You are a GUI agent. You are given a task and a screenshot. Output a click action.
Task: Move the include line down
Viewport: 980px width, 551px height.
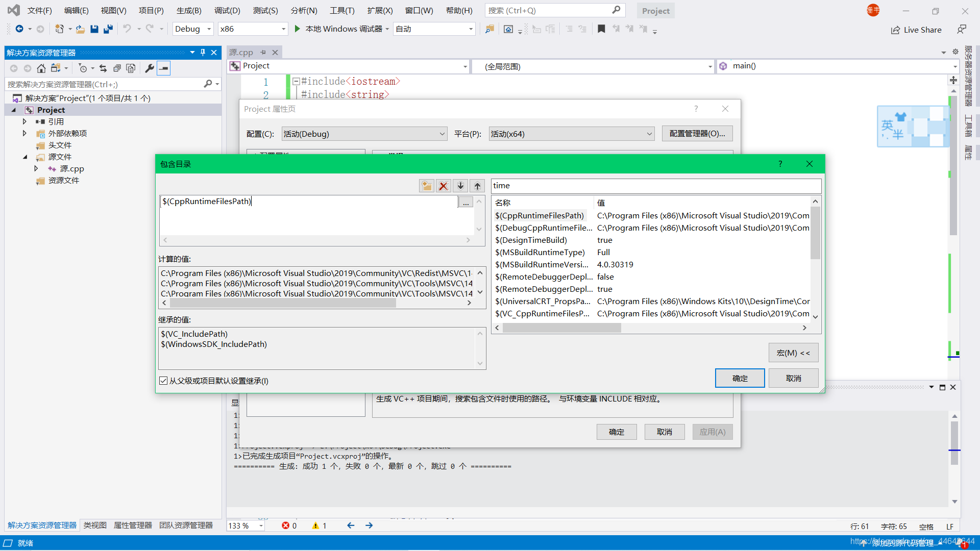coord(460,186)
